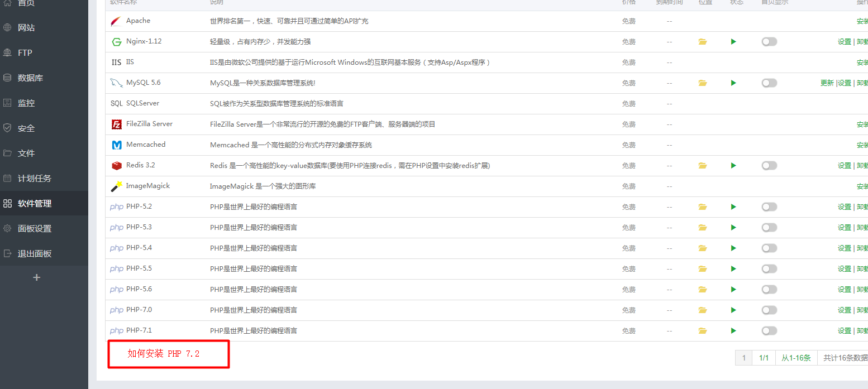
Task: Click the SQLServer software name
Action: pyautogui.click(x=142, y=103)
